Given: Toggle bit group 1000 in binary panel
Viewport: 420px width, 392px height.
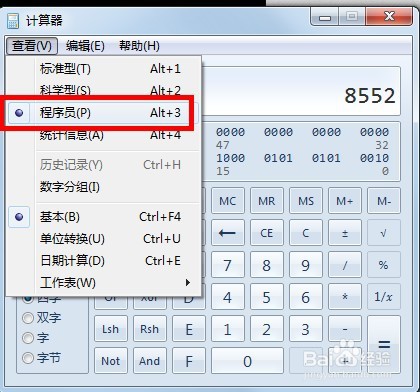Looking at the screenshot, I should 230,158.
